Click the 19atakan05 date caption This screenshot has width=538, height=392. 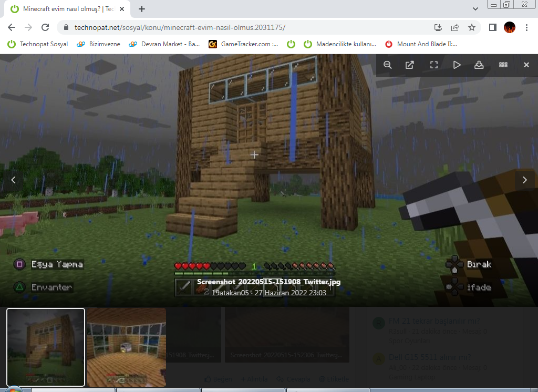(x=268, y=293)
